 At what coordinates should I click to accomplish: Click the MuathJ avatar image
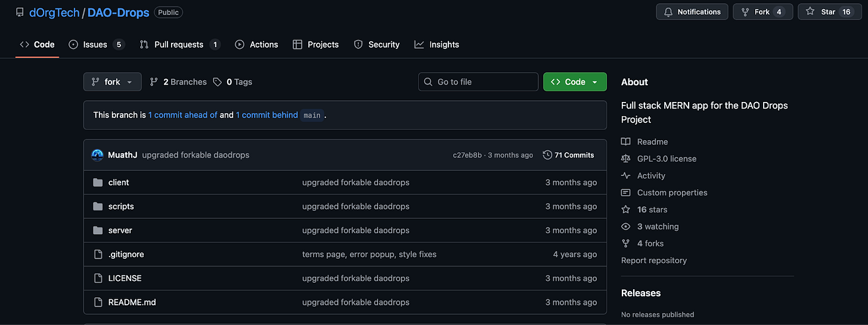[97, 155]
